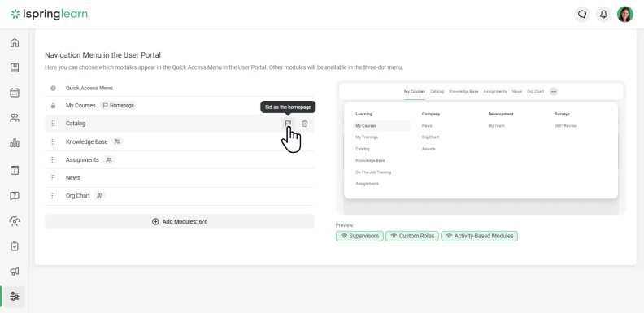Click the help icon beside Quick Access Menu
The image size is (644, 313).
coord(53,89)
